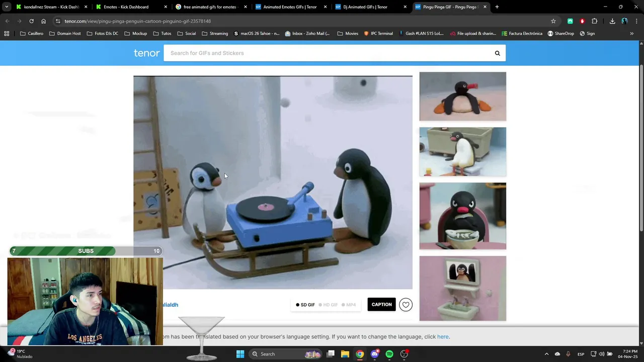The image size is (644, 362).
Task: Open the Pingu at bathtub related GIF thumbnail
Action: click(x=463, y=152)
